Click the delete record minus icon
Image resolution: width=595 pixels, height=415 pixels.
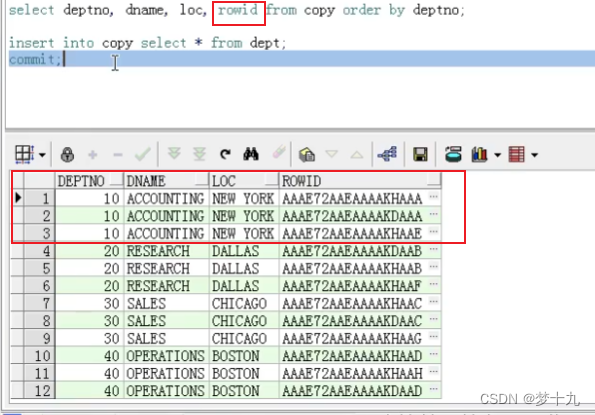tap(118, 155)
